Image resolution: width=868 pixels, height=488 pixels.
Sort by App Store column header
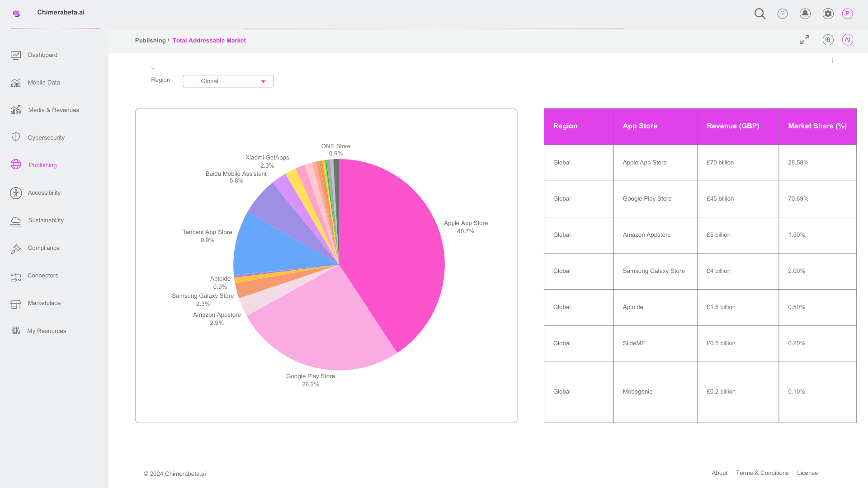pos(655,127)
